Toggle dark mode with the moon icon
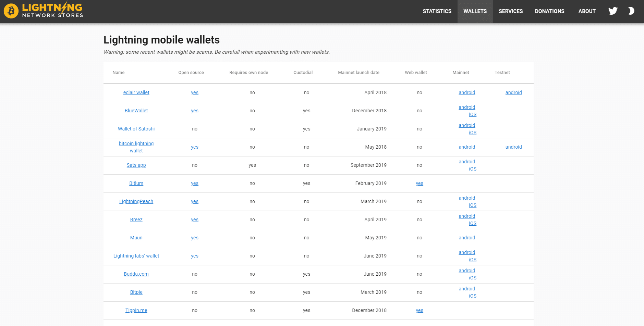The image size is (644, 326). (631, 11)
